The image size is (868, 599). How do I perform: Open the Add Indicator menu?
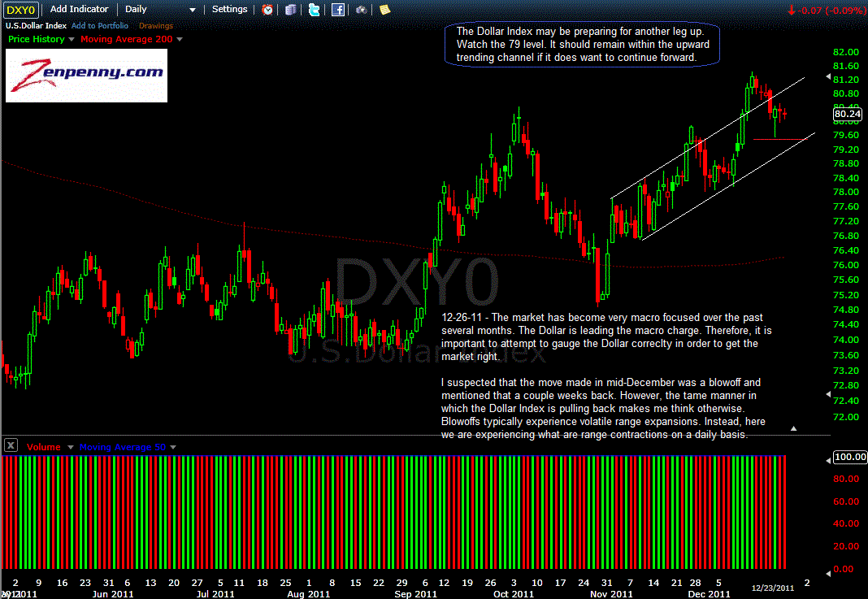(x=79, y=9)
